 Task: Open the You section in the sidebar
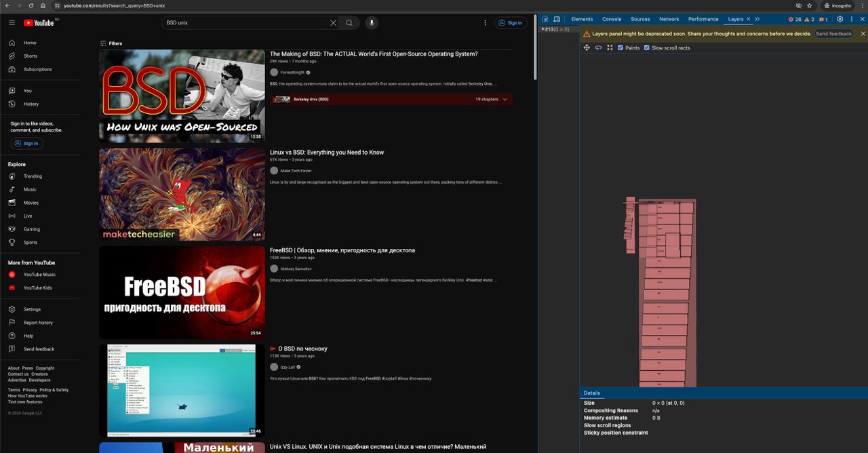coord(41,90)
